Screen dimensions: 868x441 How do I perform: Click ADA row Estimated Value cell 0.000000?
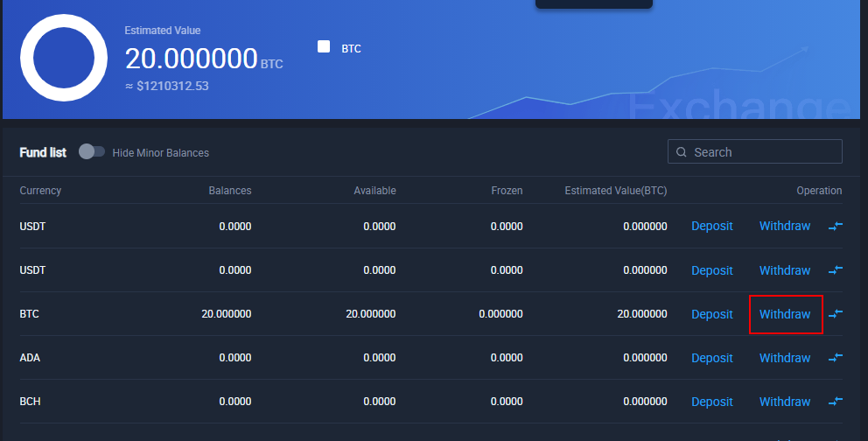pyautogui.click(x=645, y=358)
